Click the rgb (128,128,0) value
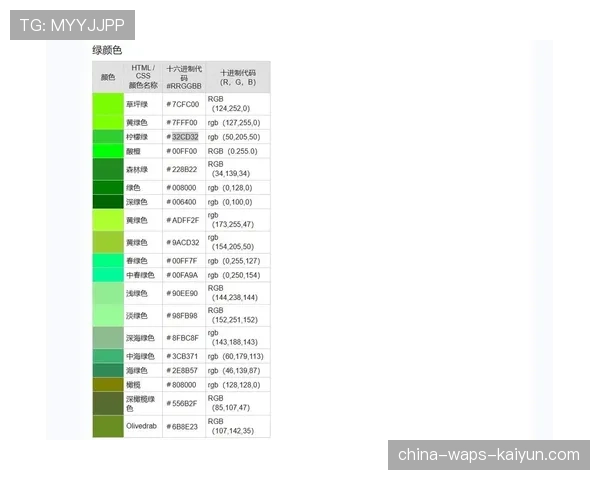Screen dimensions: 600x480 point(234,385)
